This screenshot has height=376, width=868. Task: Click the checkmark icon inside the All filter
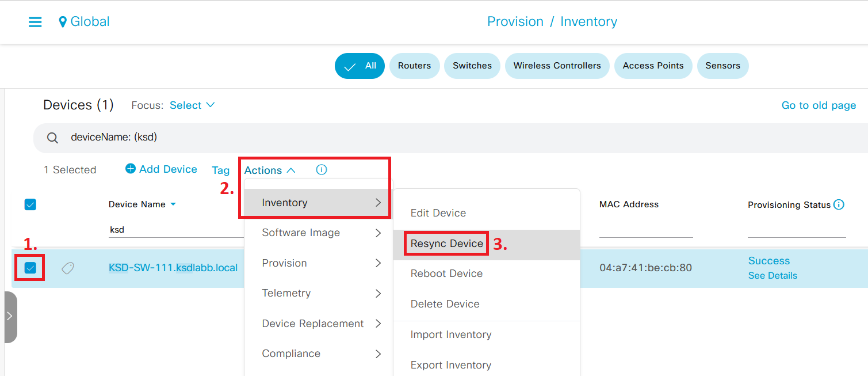350,66
